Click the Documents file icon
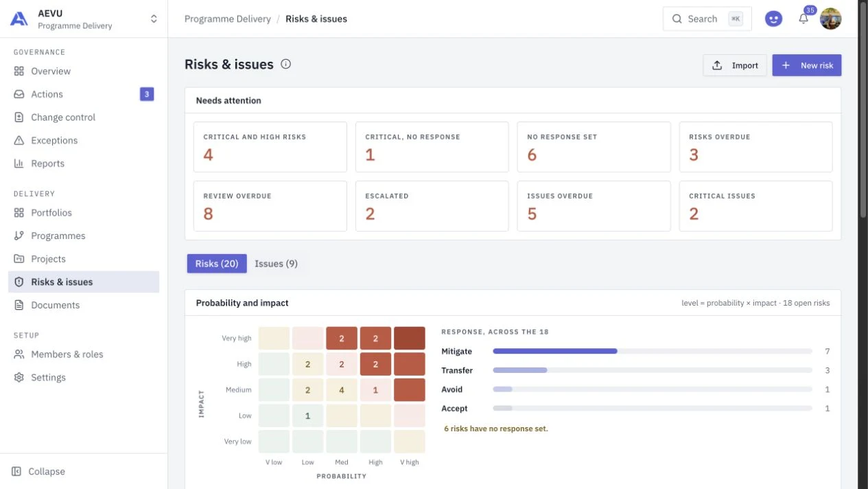The width and height of the screenshot is (868, 489). 19,305
